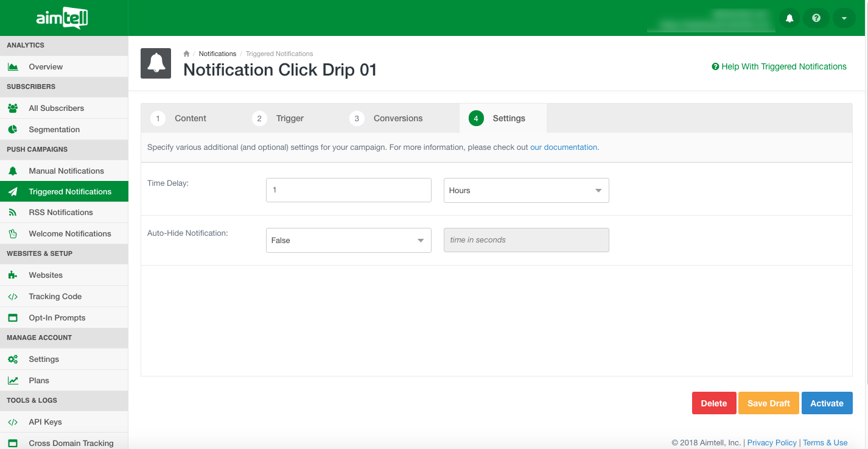868x449 pixels.
Task: Click the Settings gears icon in sidebar
Action: coord(13,359)
